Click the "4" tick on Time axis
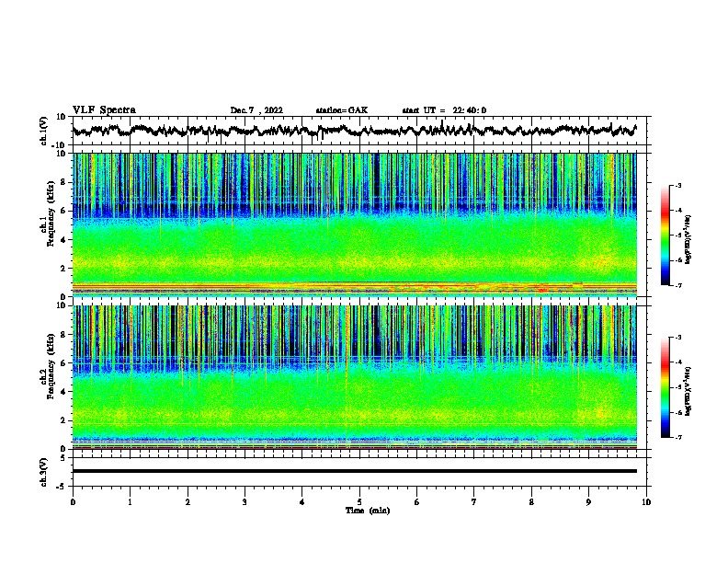This screenshot has width=728, height=563. (x=302, y=502)
